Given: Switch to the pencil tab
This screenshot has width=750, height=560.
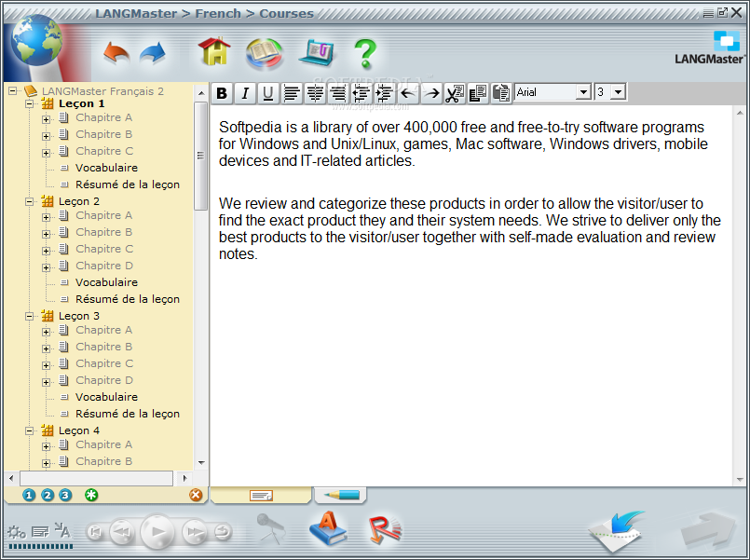Looking at the screenshot, I should click(x=341, y=495).
